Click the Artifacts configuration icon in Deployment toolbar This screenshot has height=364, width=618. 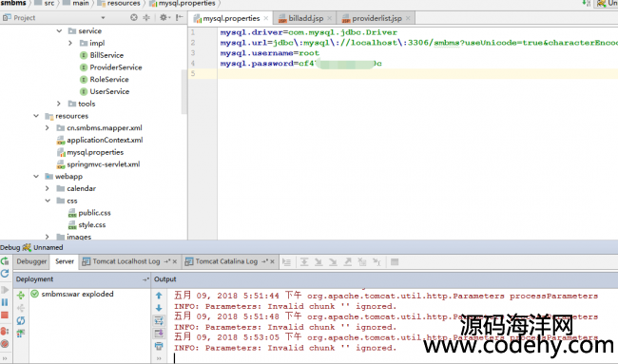pos(21,334)
